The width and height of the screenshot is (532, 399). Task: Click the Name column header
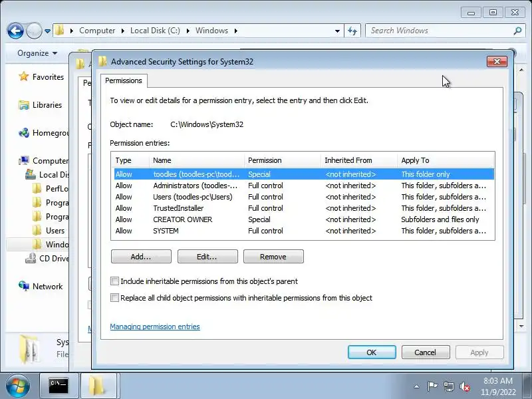[196, 160]
